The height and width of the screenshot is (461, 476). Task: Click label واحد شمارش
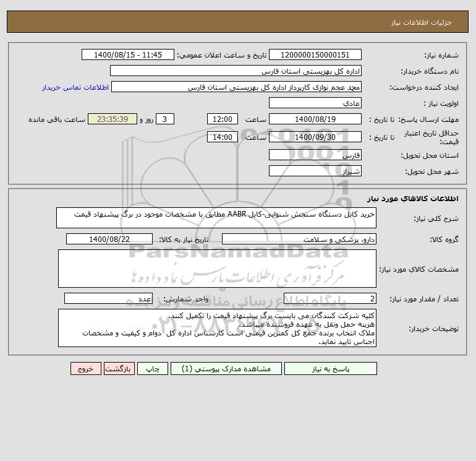pos(186,299)
